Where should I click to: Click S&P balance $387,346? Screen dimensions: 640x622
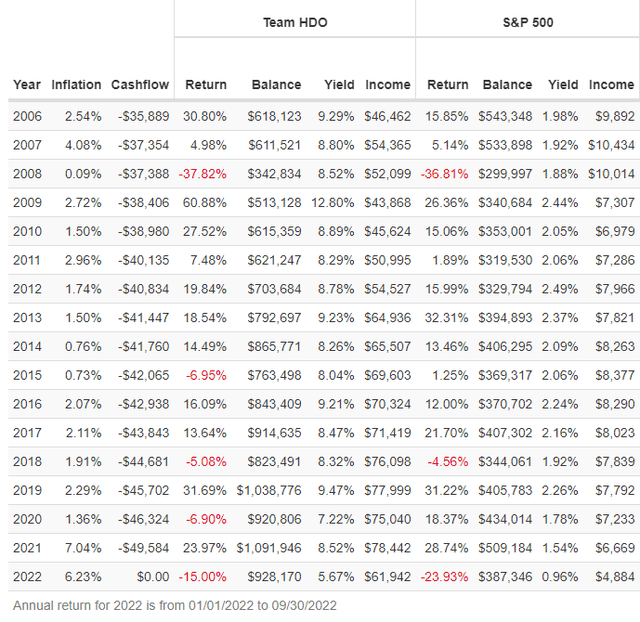click(505, 577)
